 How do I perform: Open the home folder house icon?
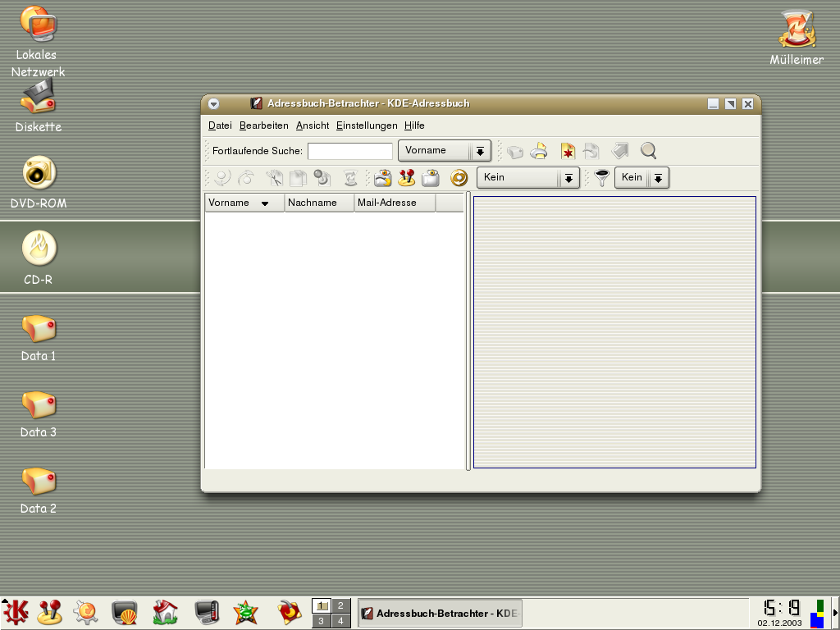point(165,612)
